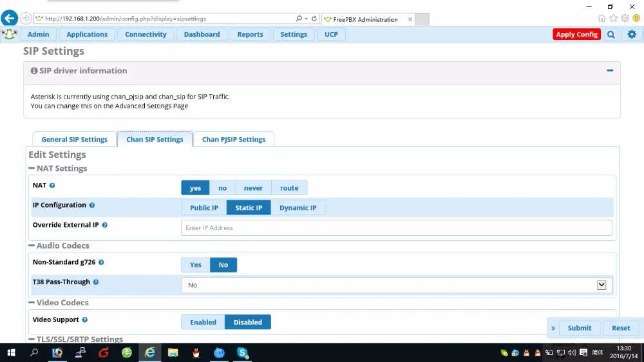Viewport: 644px width, 362px height.
Task: Show help for IP Configuration
Action: 92,205
